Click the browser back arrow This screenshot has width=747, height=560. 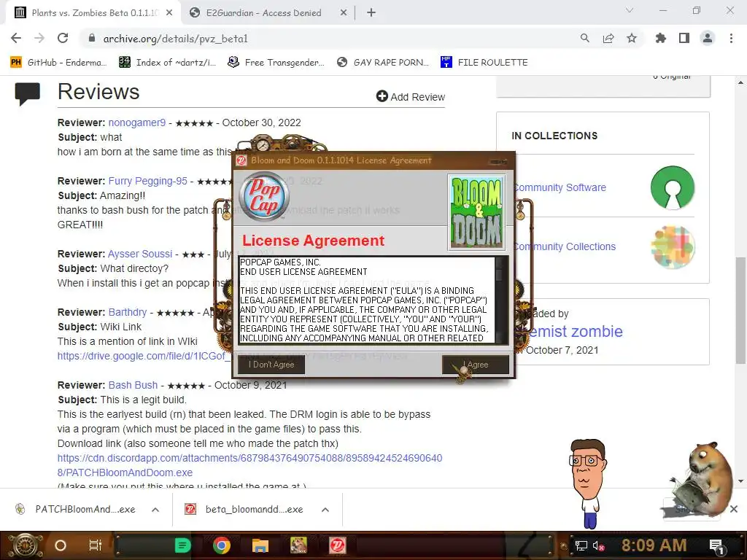point(16,38)
